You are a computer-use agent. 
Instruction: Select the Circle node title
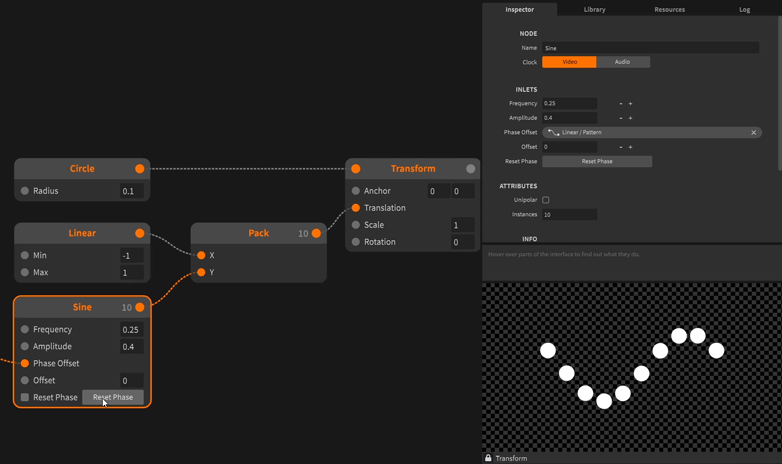pyautogui.click(x=82, y=169)
